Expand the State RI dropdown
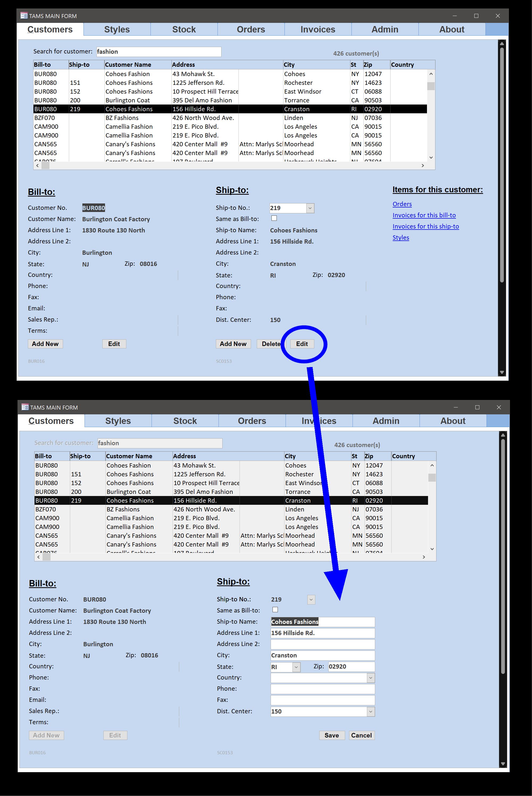Screen dimensions: 532x796 point(296,667)
